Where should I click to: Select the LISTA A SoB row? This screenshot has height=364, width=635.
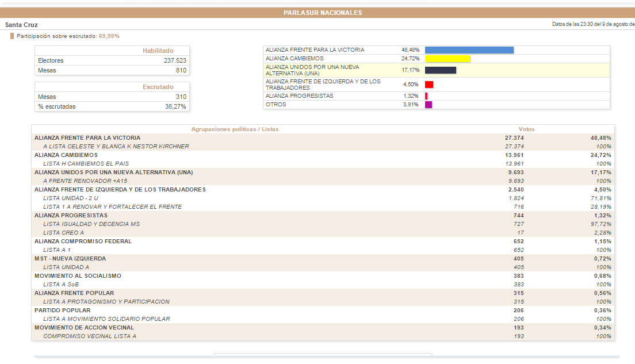[323, 284]
